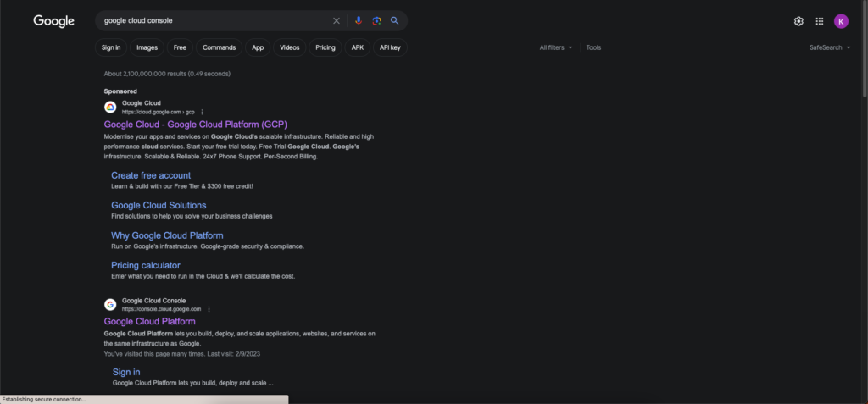
Task: Open Google Lens image search icon
Action: pyautogui.click(x=376, y=21)
